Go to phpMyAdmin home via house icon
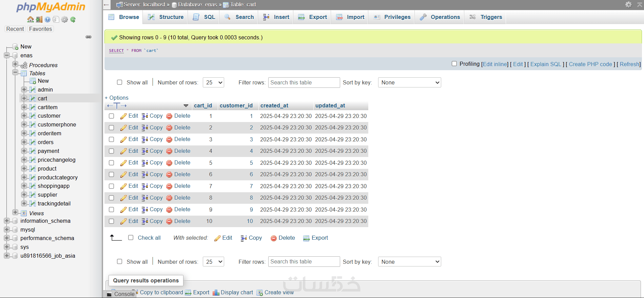 pos(31,19)
